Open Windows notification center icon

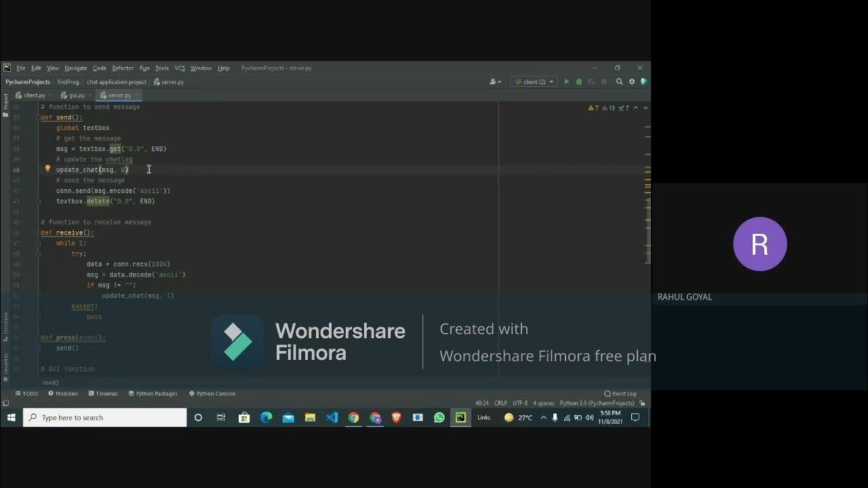[635, 418]
